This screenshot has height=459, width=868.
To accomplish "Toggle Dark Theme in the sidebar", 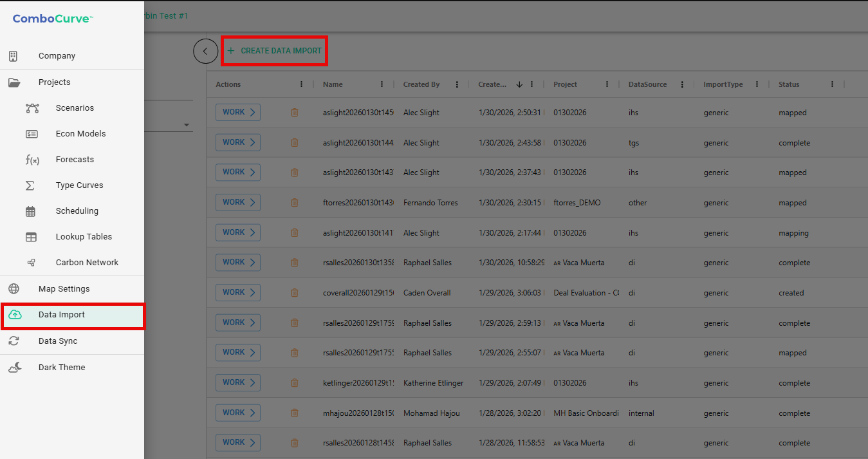I will [x=61, y=368].
